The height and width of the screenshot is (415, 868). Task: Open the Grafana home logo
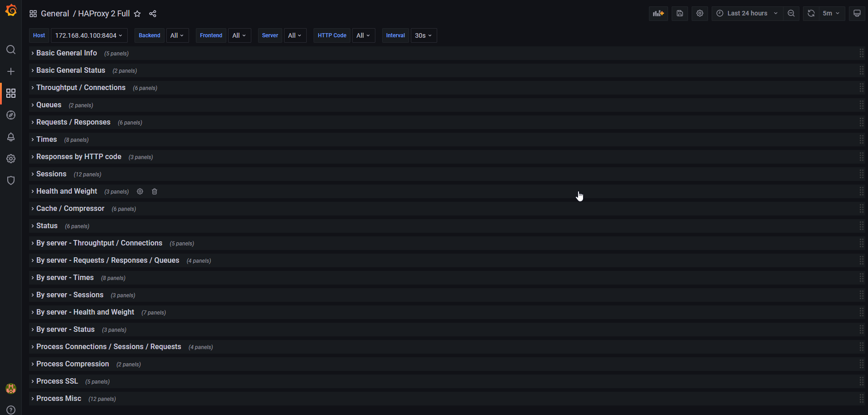click(11, 10)
